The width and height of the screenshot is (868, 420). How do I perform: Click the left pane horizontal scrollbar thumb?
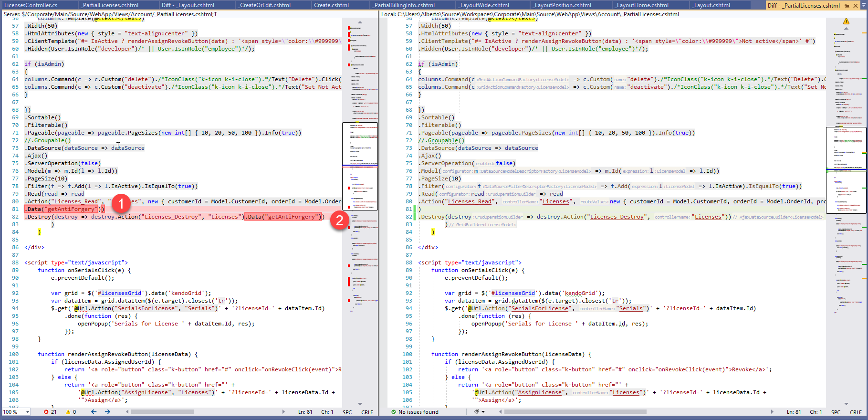tap(162, 412)
